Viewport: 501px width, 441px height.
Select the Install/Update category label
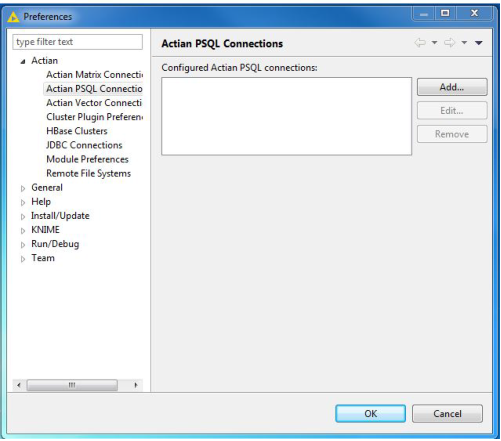(x=60, y=216)
